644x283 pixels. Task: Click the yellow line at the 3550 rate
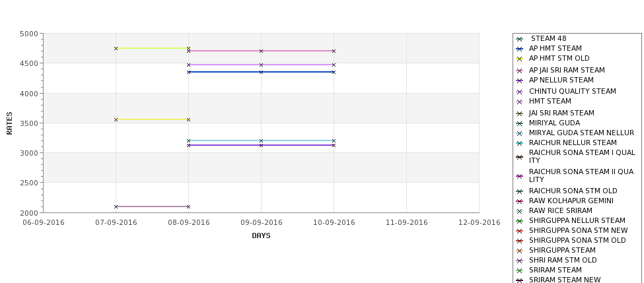coord(152,119)
